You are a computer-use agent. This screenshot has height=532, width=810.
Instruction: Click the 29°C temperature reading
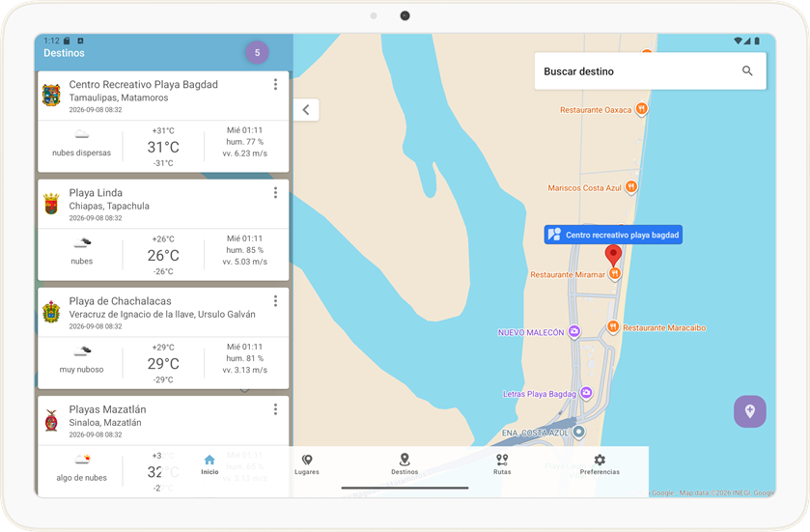point(163,364)
